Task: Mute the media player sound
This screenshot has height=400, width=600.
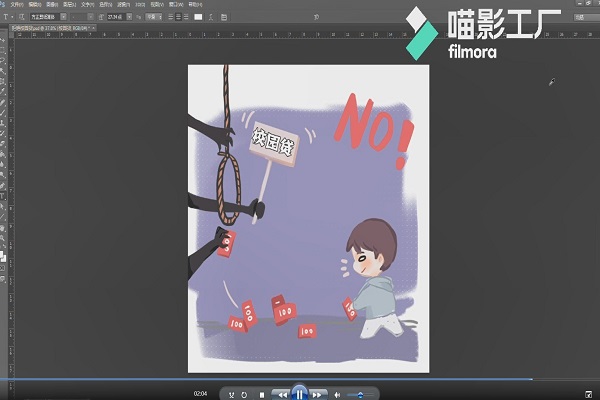Action: (x=337, y=394)
